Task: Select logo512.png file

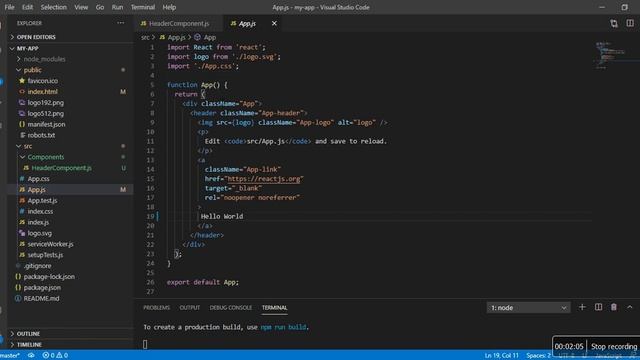Action: [45, 113]
